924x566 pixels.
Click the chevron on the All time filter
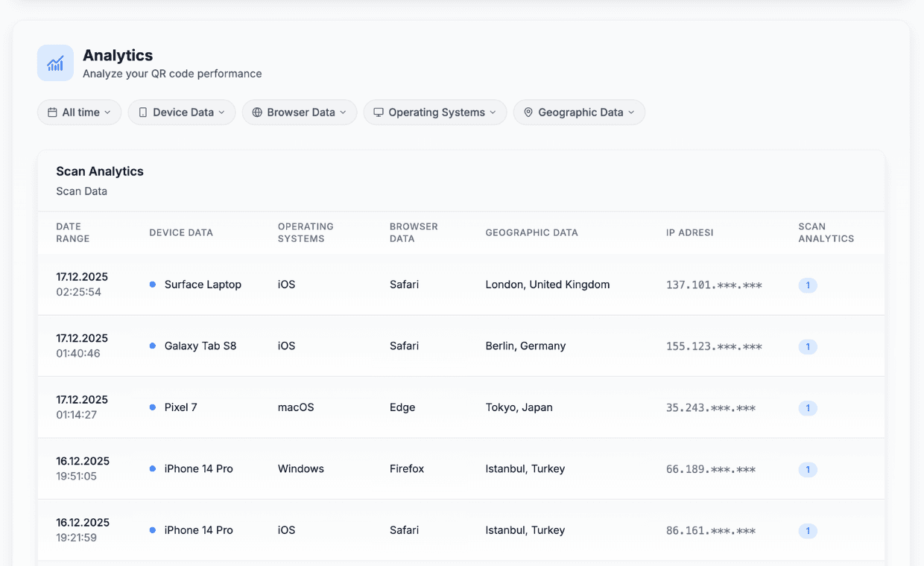[107, 112]
